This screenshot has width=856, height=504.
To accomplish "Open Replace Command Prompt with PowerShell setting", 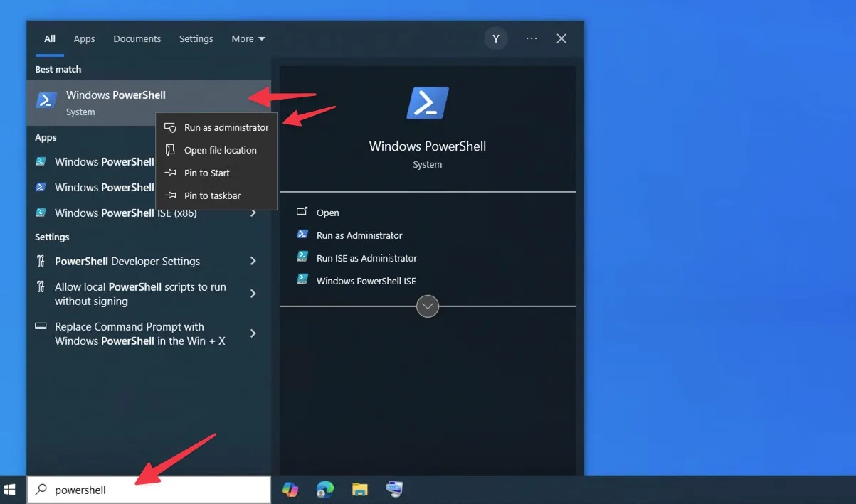I will click(149, 334).
